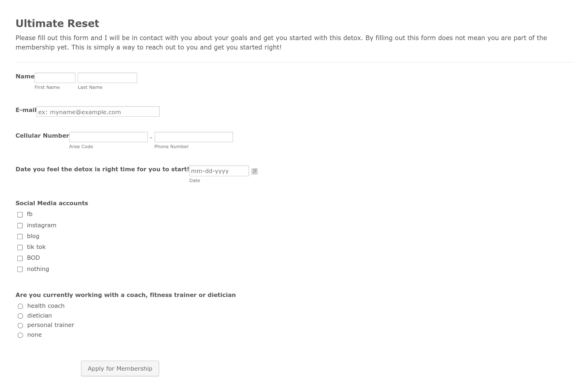Open the calendar date picker icon
588x392 pixels.
pos(254,171)
